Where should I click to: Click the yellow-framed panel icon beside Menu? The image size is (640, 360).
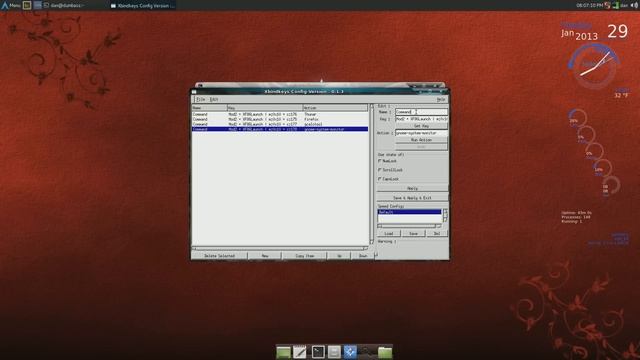coord(27,5)
